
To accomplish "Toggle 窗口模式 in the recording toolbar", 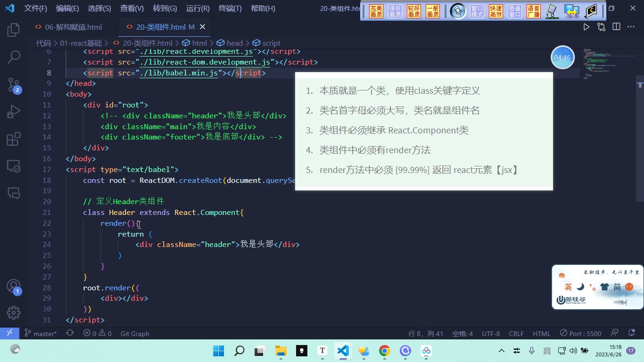I will (477, 11).
